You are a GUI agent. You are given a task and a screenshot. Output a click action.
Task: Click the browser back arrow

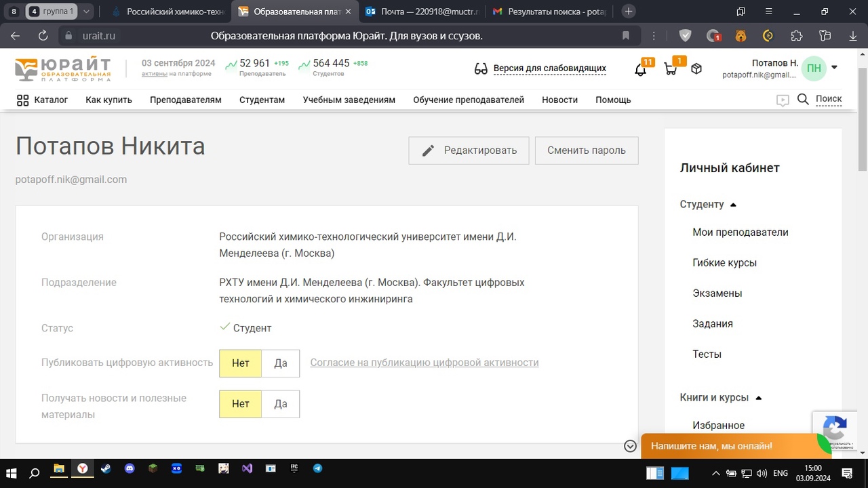[15, 36]
